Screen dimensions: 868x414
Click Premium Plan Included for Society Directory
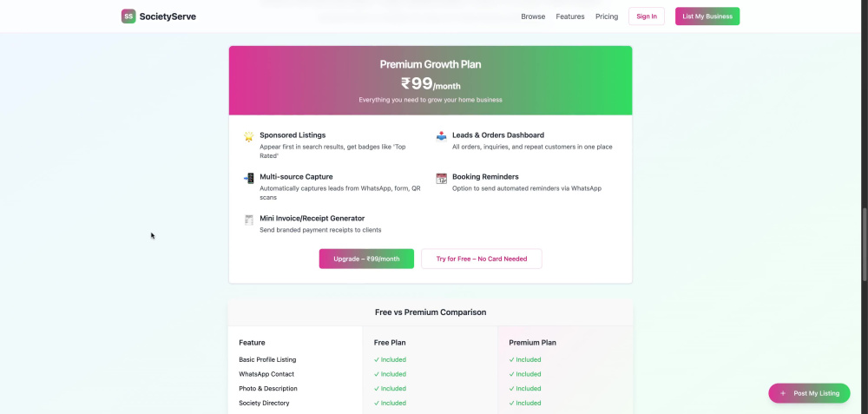point(525,403)
